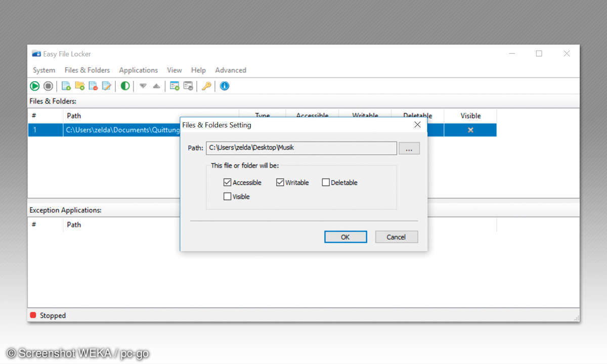Screen dimensions: 607x364
Task: Open the System menu
Action: click(x=44, y=70)
